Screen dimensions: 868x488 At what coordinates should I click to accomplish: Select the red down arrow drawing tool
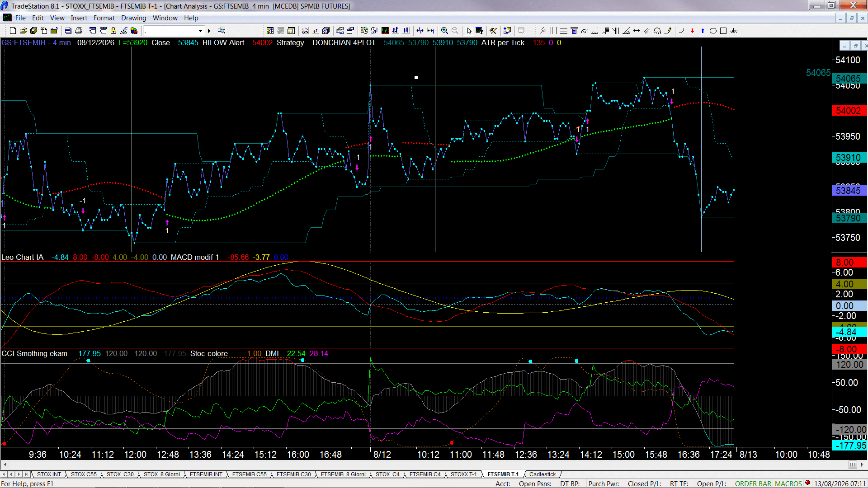point(692,31)
